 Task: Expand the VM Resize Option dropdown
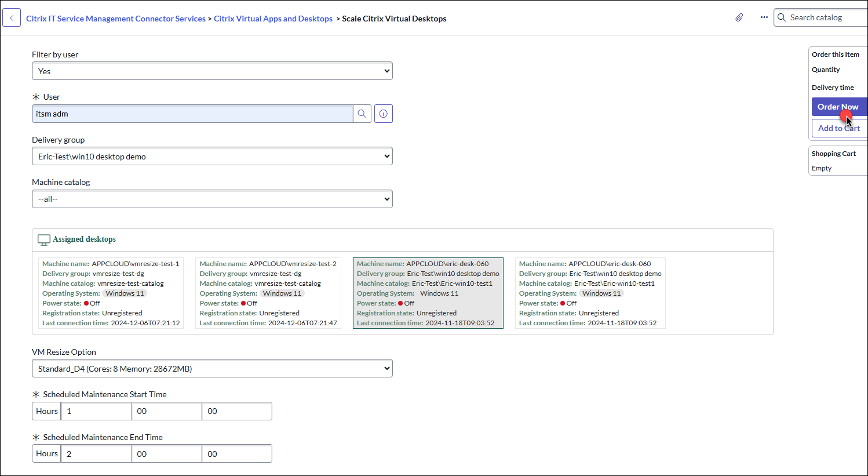pos(212,369)
